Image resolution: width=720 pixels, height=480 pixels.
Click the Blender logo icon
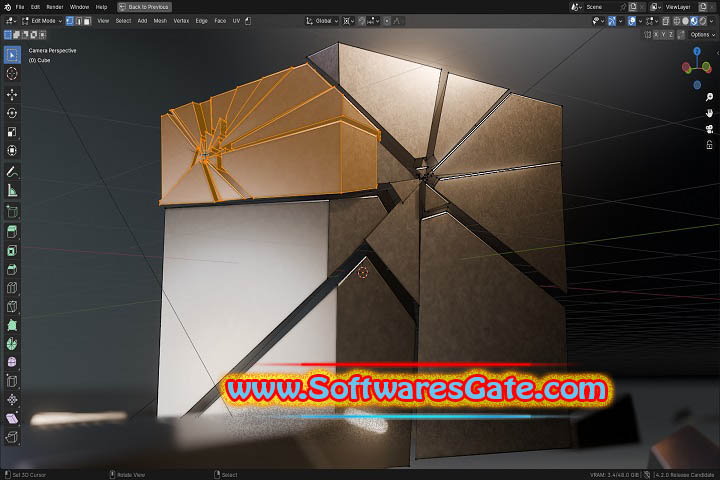(x=7, y=7)
